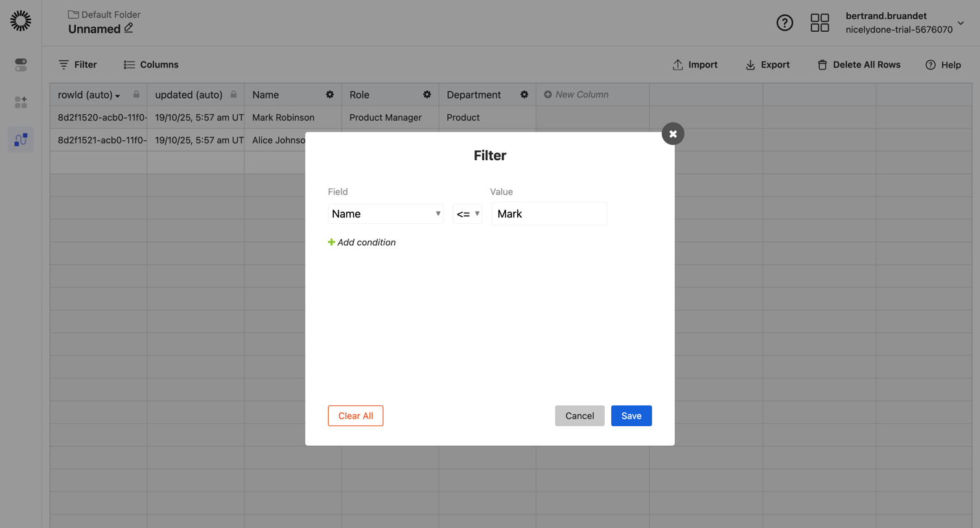Click the Default Folder breadcrumb

tap(104, 14)
